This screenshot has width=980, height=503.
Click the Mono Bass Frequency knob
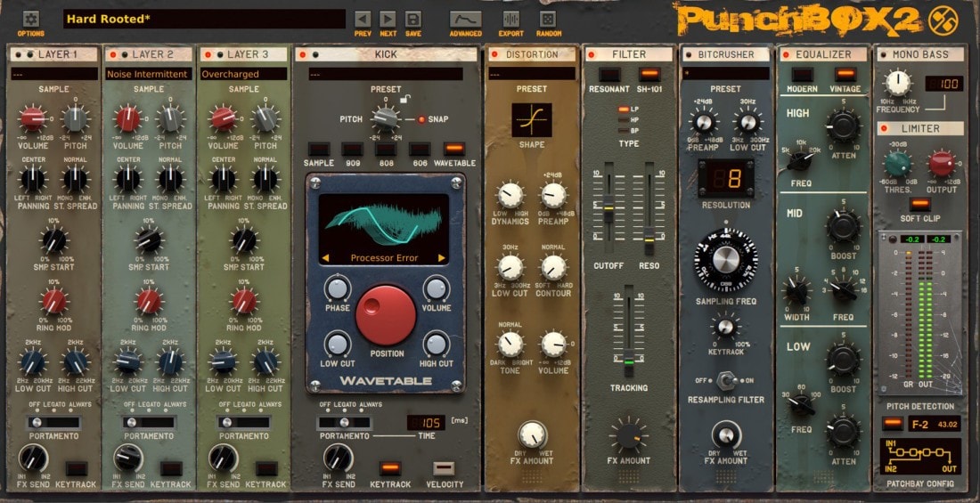(x=897, y=83)
